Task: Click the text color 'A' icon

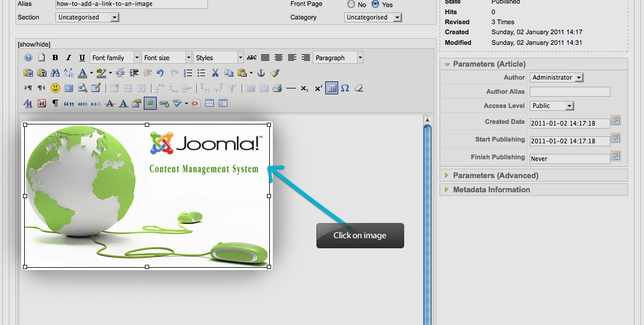Action: [82, 73]
